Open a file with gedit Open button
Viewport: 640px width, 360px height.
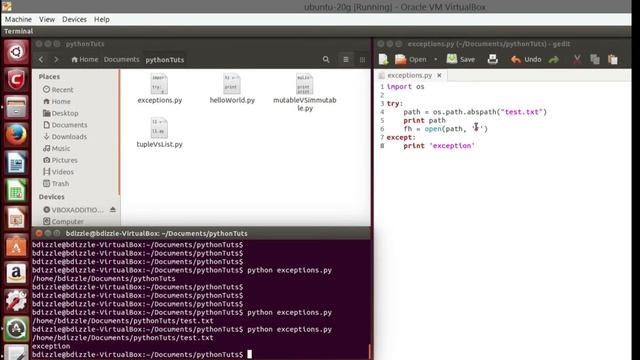point(411,59)
